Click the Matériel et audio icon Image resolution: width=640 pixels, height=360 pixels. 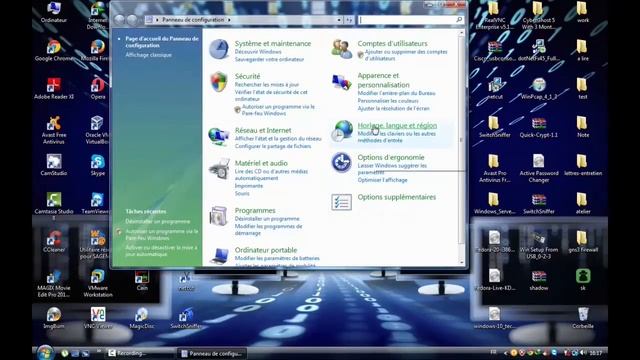219,169
